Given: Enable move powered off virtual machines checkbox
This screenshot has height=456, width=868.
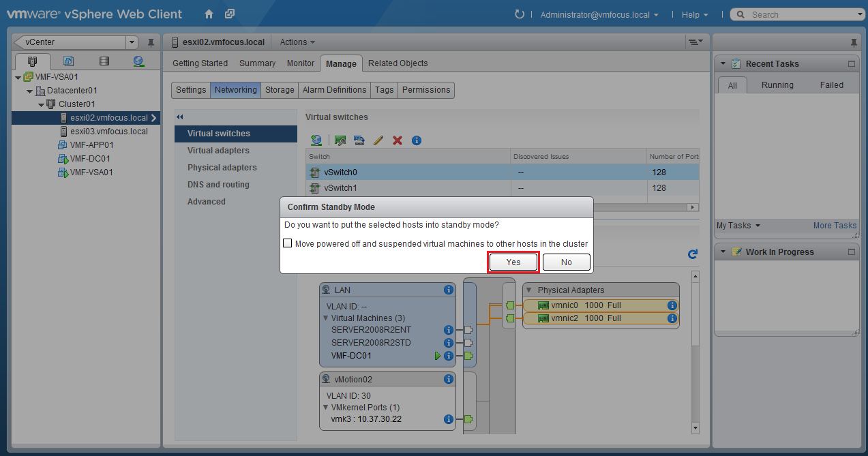Looking at the screenshot, I should coord(288,243).
